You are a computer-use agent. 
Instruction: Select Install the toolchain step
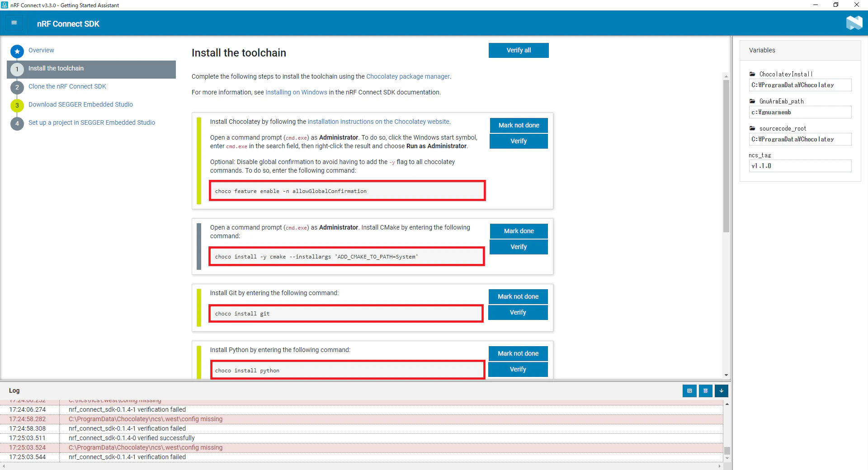click(x=91, y=69)
